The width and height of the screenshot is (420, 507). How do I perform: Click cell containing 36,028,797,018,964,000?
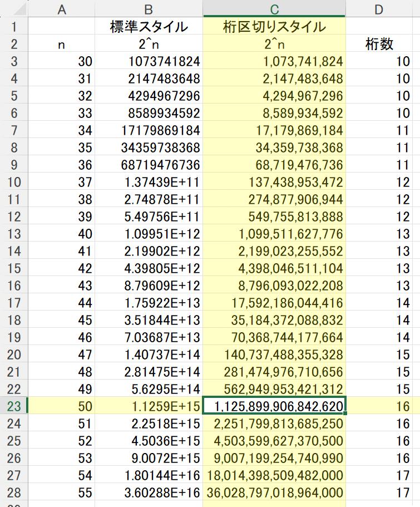coord(274,493)
